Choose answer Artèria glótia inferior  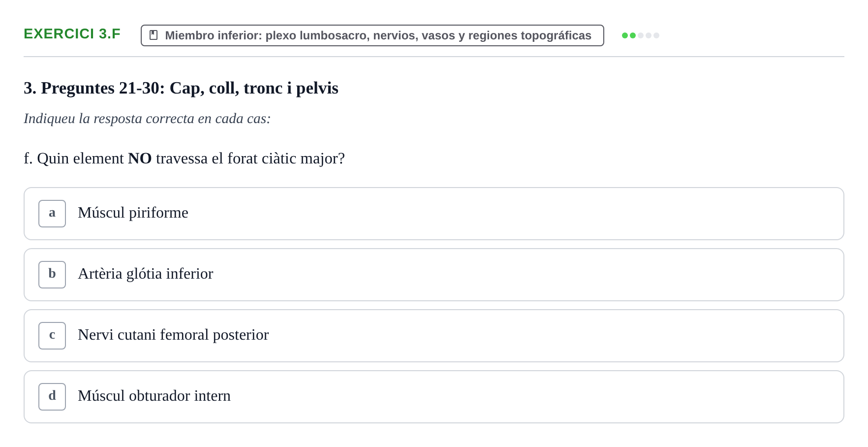pyautogui.click(x=434, y=275)
